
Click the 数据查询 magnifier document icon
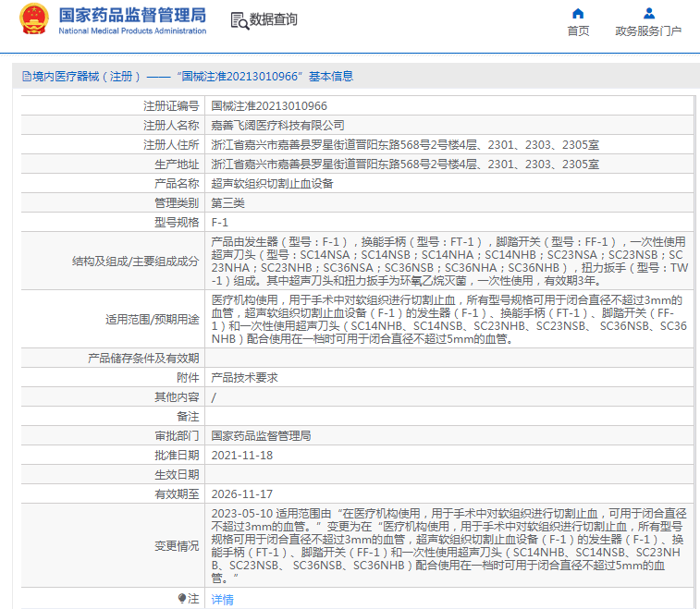click(239, 20)
